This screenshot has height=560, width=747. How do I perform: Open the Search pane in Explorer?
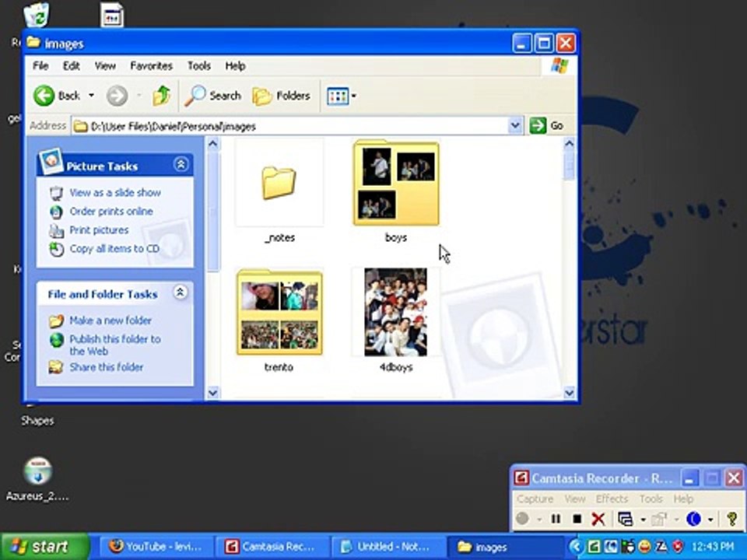(213, 96)
